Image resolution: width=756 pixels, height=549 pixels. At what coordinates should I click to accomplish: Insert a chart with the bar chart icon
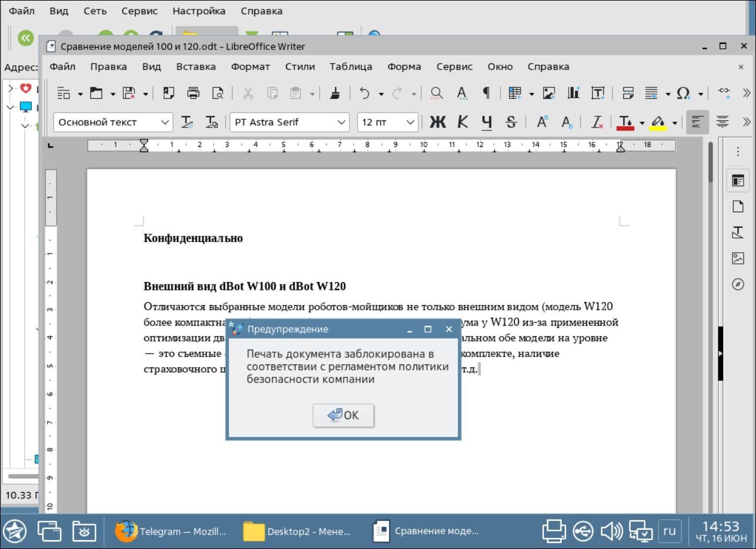574,92
